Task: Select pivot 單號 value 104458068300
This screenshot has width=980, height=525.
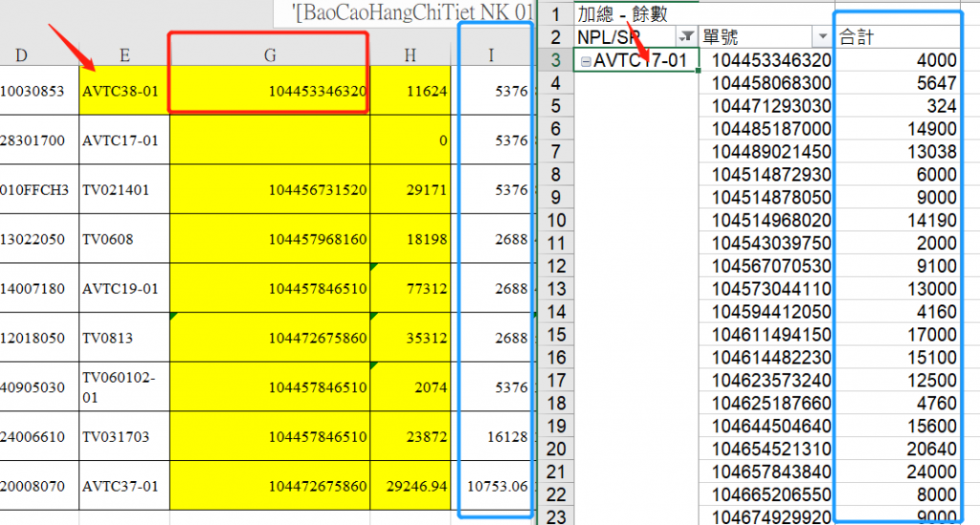Action: tap(767, 83)
